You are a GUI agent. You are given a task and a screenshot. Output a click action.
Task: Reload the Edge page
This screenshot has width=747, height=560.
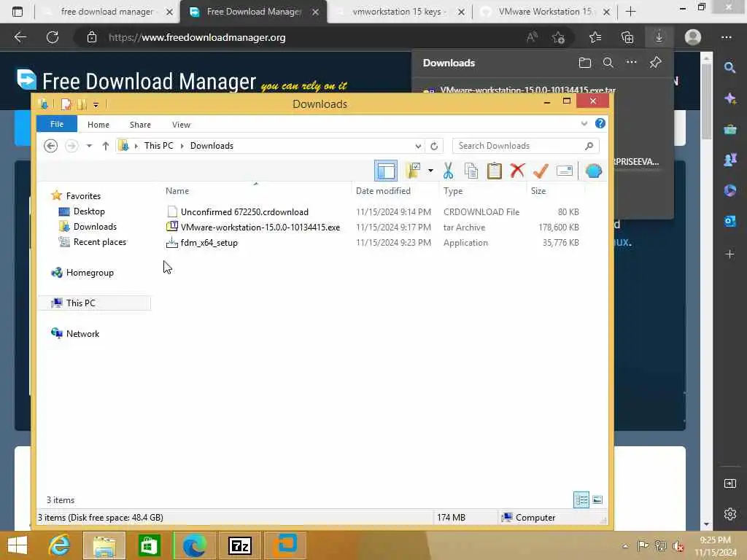(x=53, y=37)
